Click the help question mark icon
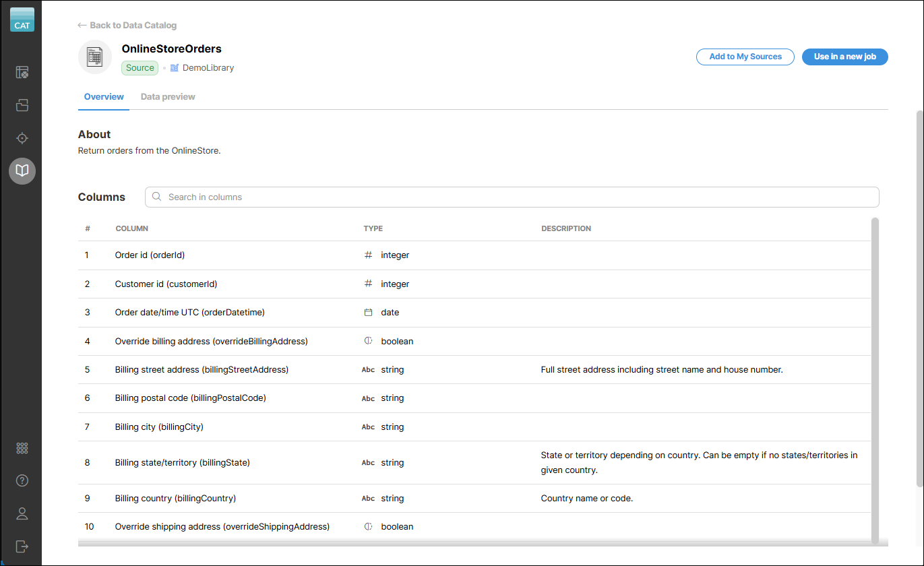The height and width of the screenshot is (566, 924). tap(22, 480)
